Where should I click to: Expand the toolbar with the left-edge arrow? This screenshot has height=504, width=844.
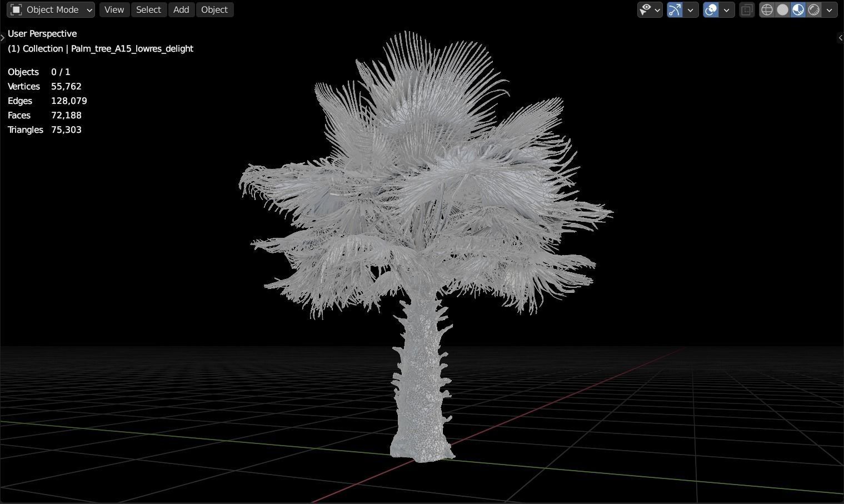pyautogui.click(x=3, y=38)
